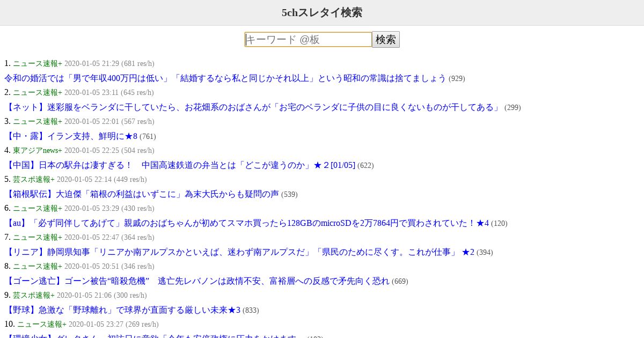Screen dimensions: 644x338
Task: Click reply count (669) after ゴーン逃亡 thread
Action: tap(400, 282)
